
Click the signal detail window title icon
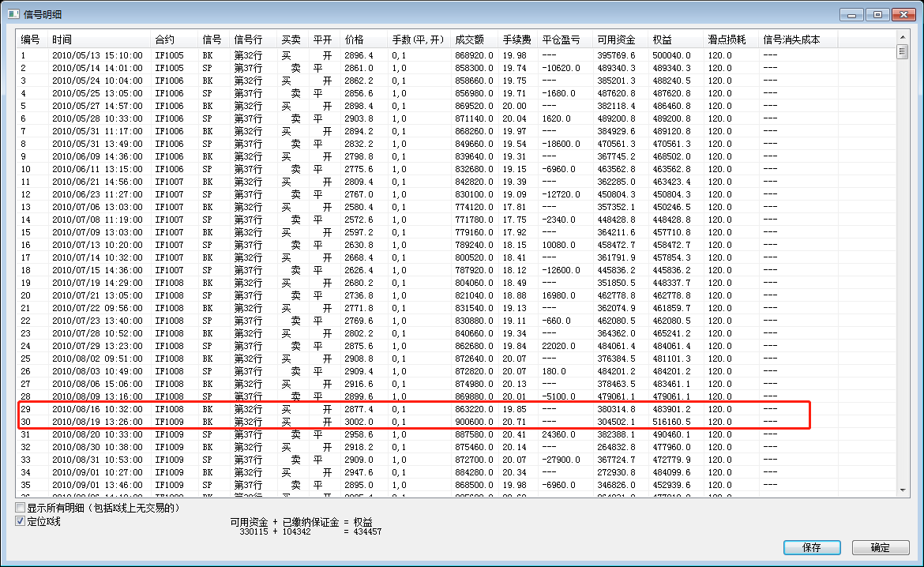point(13,13)
